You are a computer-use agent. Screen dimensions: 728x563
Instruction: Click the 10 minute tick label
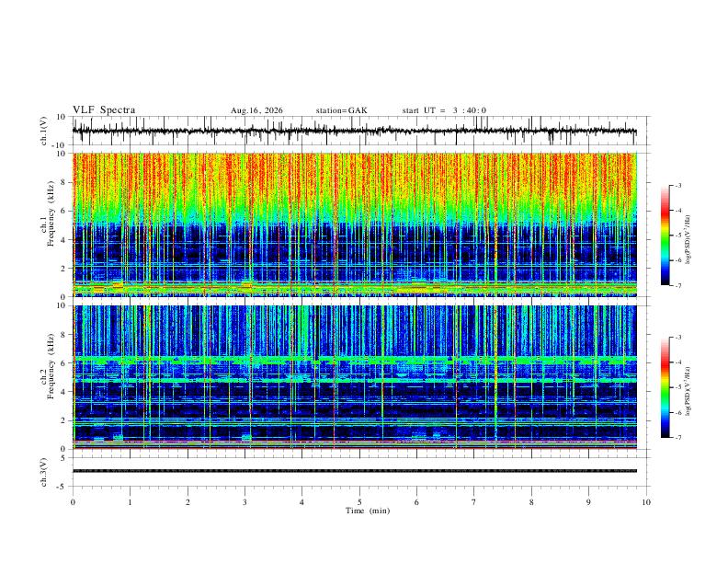coord(646,502)
